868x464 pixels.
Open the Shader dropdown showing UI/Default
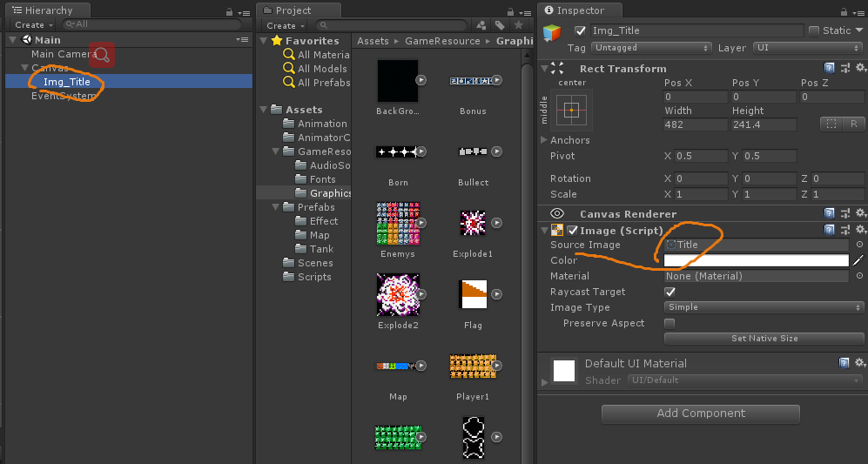[745, 380]
